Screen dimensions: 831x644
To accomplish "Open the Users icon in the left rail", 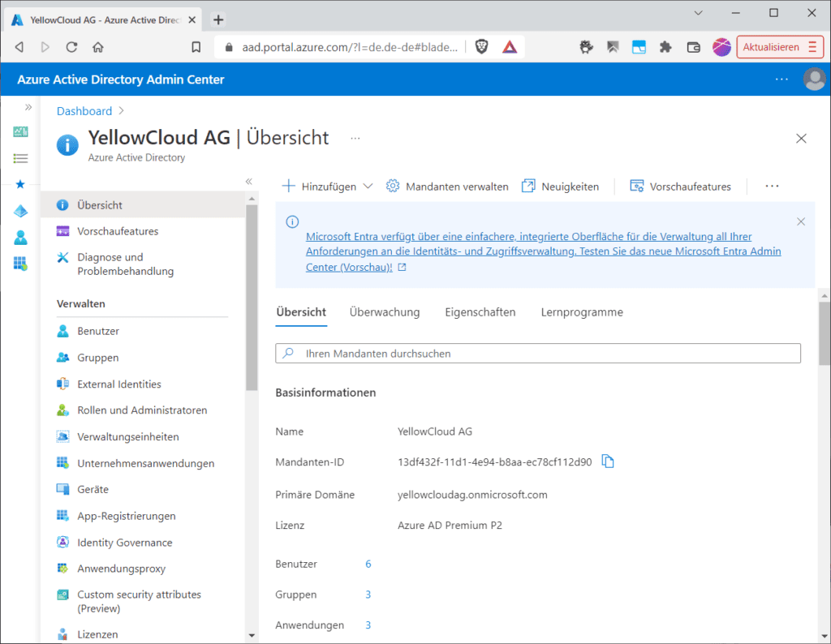I will tap(20, 238).
